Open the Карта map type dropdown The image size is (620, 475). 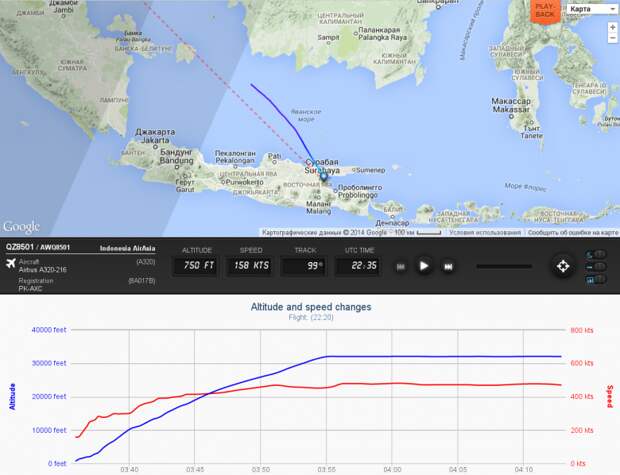(x=592, y=9)
